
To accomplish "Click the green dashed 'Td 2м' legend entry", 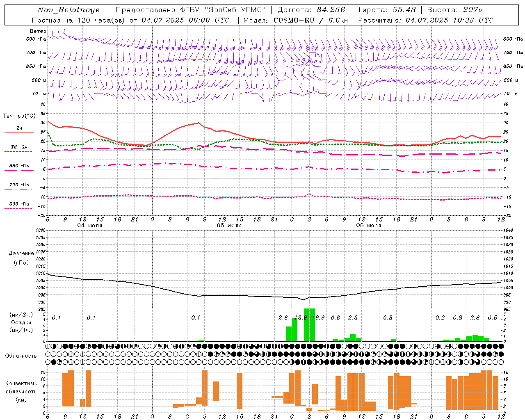I will tap(19, 149).
